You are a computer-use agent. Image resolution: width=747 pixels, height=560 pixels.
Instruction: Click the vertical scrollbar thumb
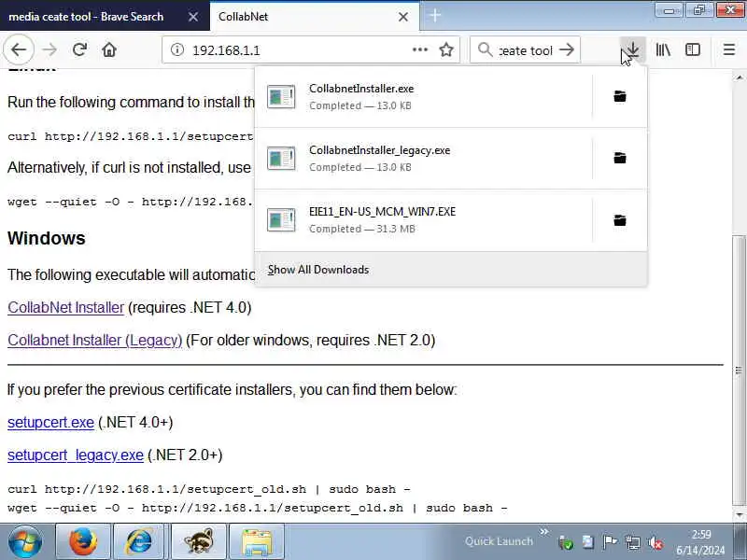tap(739, 371)
